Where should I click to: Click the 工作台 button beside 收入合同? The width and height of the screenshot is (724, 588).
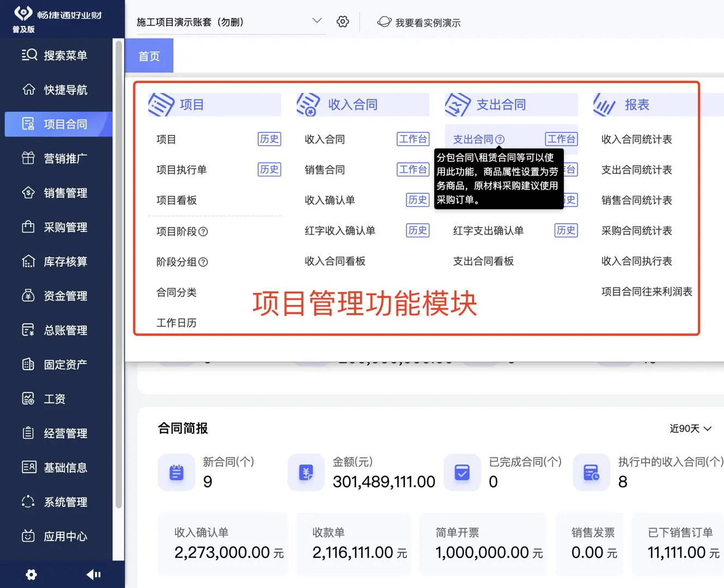(413, 139)
